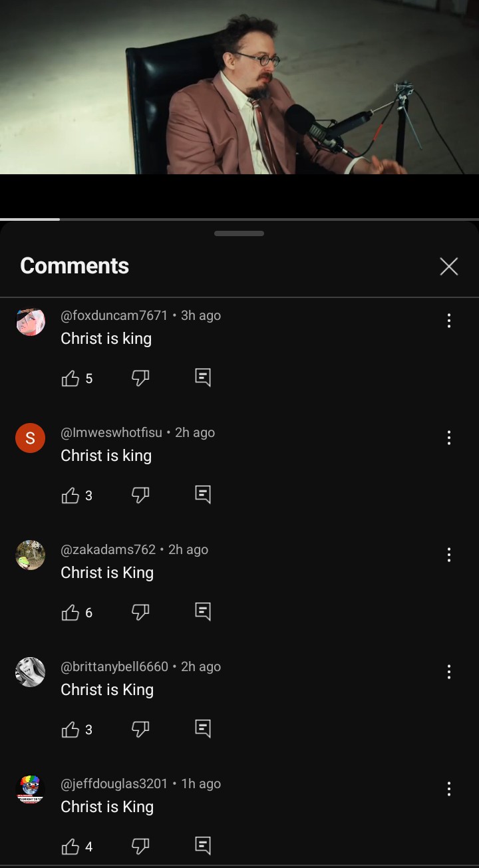
Task: Open @zakadams762 channel via username
Action: pyautogui.click(x=108, y=549)
